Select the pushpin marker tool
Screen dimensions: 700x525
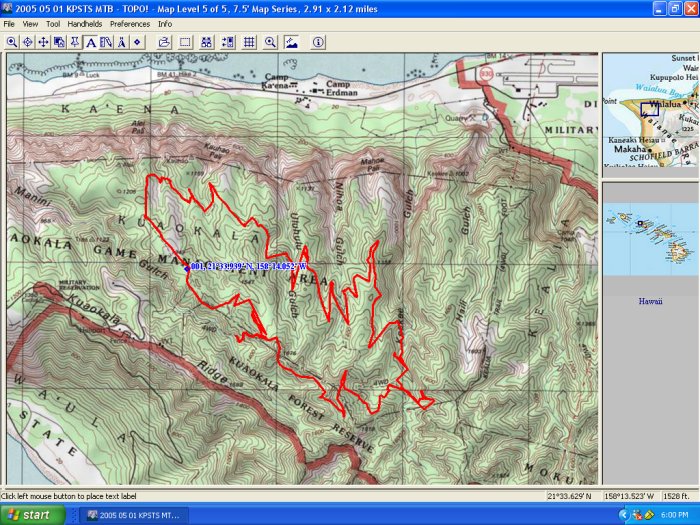75,42
